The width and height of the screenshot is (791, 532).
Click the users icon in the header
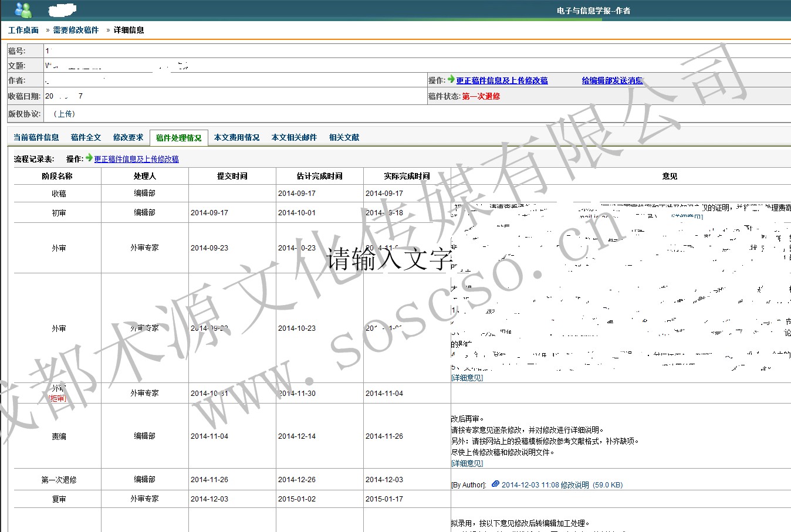(23, 10)
